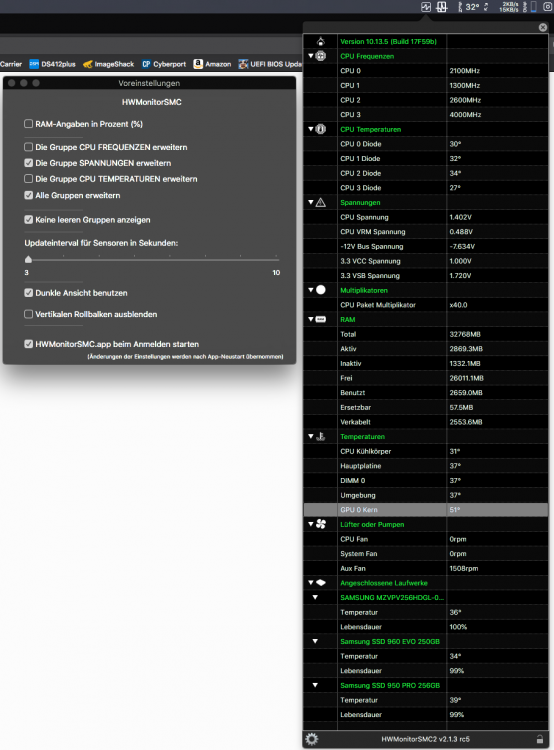Click the CPU Frequenzen chip icon
The image size is (554, 750).
[321, 56]
